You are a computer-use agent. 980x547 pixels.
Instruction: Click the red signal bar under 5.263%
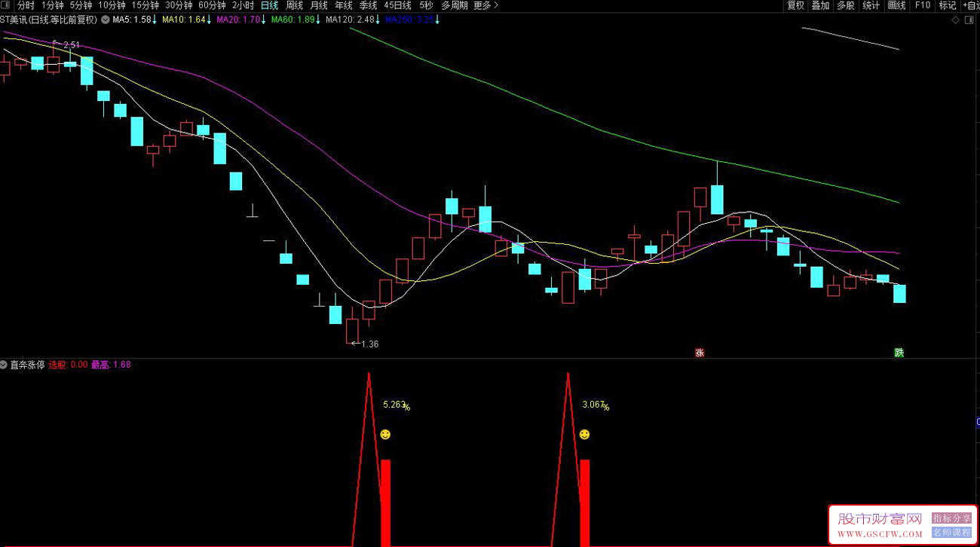pos(385,503)
